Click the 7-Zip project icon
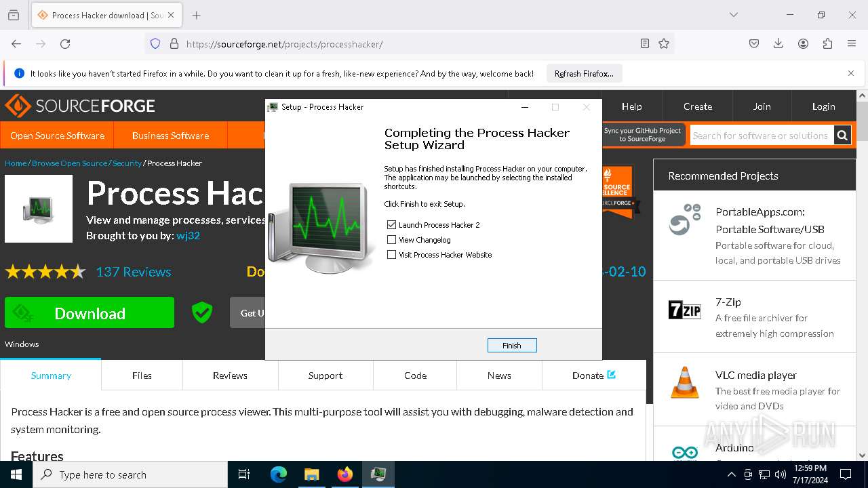 click(x=685, y=310)
